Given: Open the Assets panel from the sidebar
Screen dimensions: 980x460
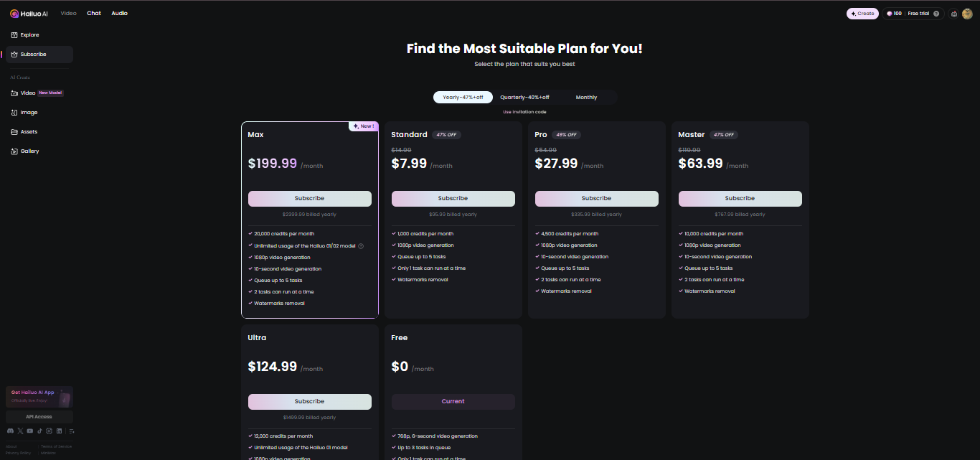Looking at the screenshot, I should [29, 131].
